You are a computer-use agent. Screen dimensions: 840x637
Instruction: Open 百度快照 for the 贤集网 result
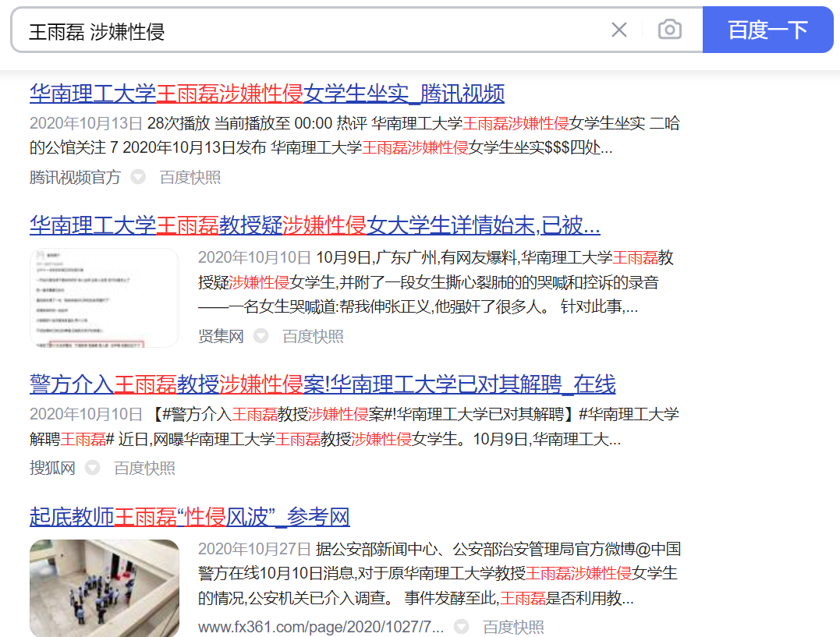(x=313, y=337)
